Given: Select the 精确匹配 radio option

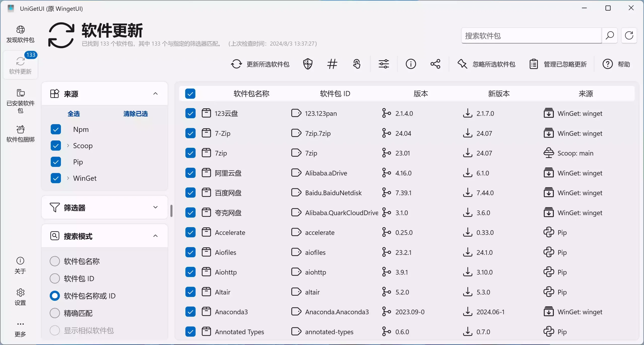Looking at the screenshot, I should pos(55,313).
